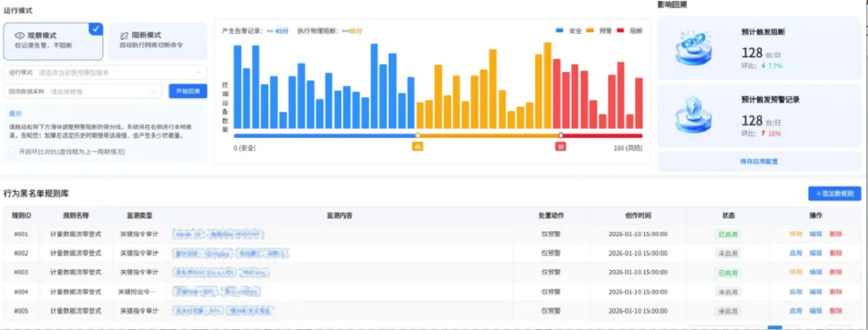Viewport: 868px width, 330px height.
Task: Toggle the blue 安全 legend swatch
Action: tap(559, 31)
